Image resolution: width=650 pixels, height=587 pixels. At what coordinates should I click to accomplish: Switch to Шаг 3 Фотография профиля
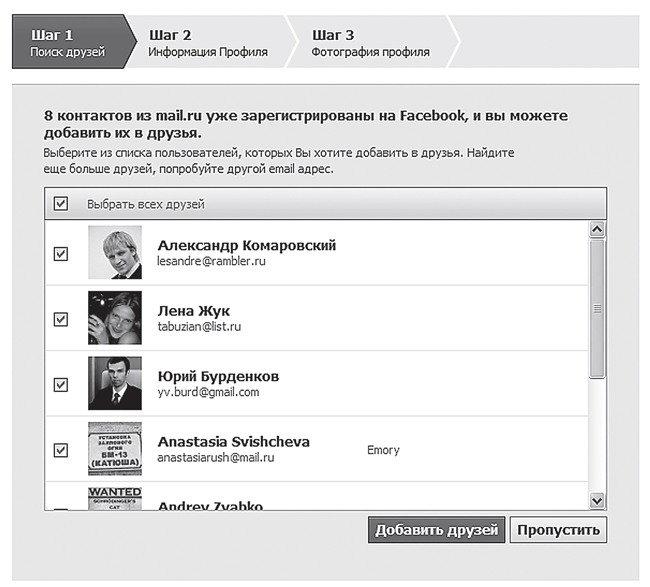pos(371,43)
